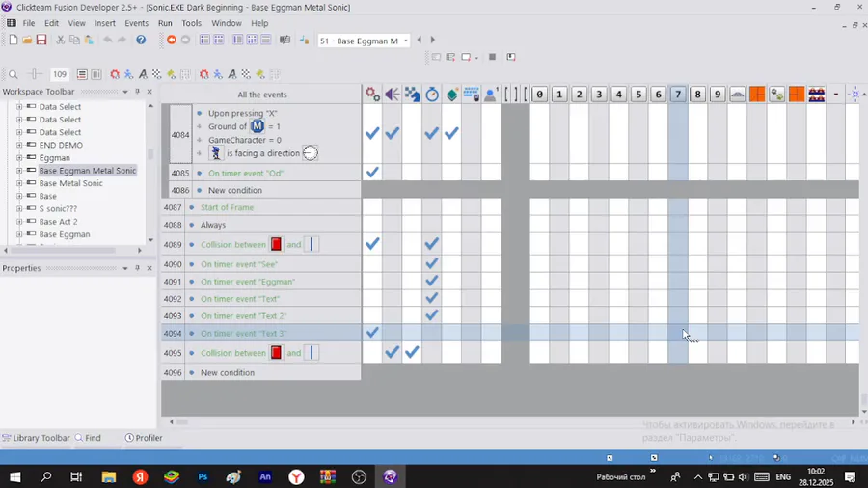Open the Insert menu
Image resolution: width=868 pixels, height=488 pixels.
pos(105,23)
